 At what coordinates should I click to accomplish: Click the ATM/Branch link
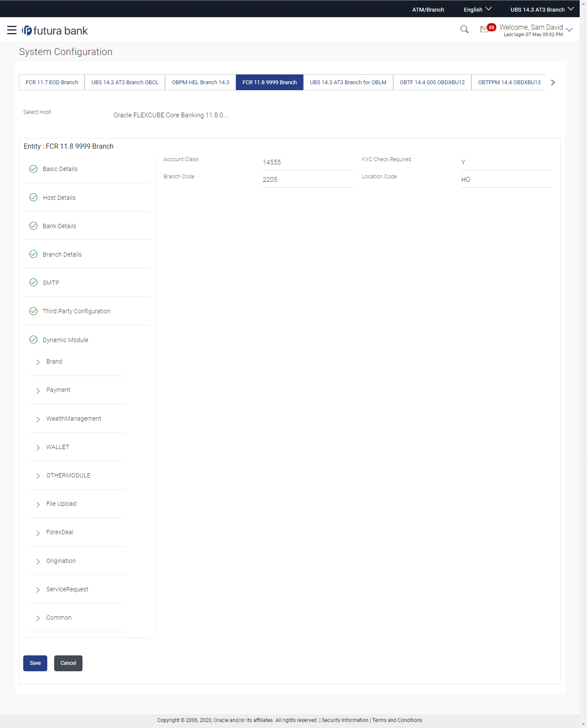coord(428,9)
